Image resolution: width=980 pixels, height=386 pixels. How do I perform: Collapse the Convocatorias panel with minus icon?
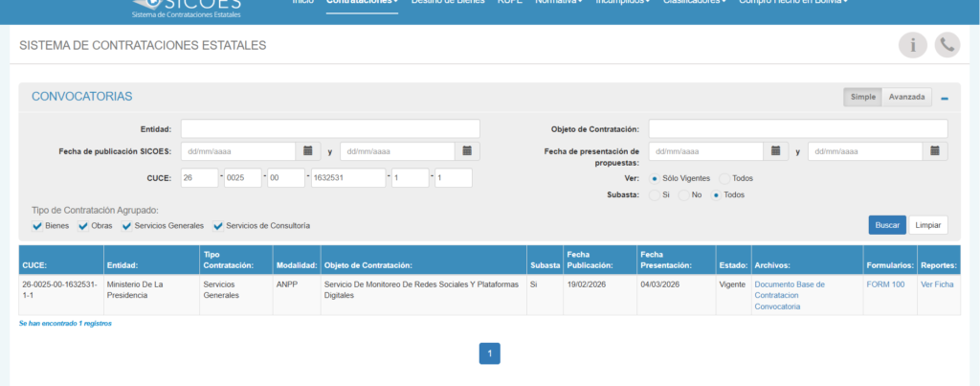(944, 98)
